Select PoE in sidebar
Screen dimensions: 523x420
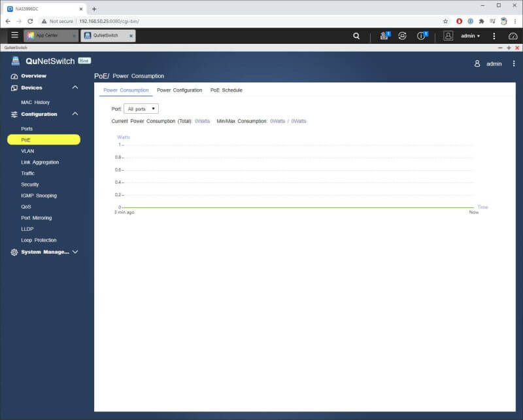[44, 140]
